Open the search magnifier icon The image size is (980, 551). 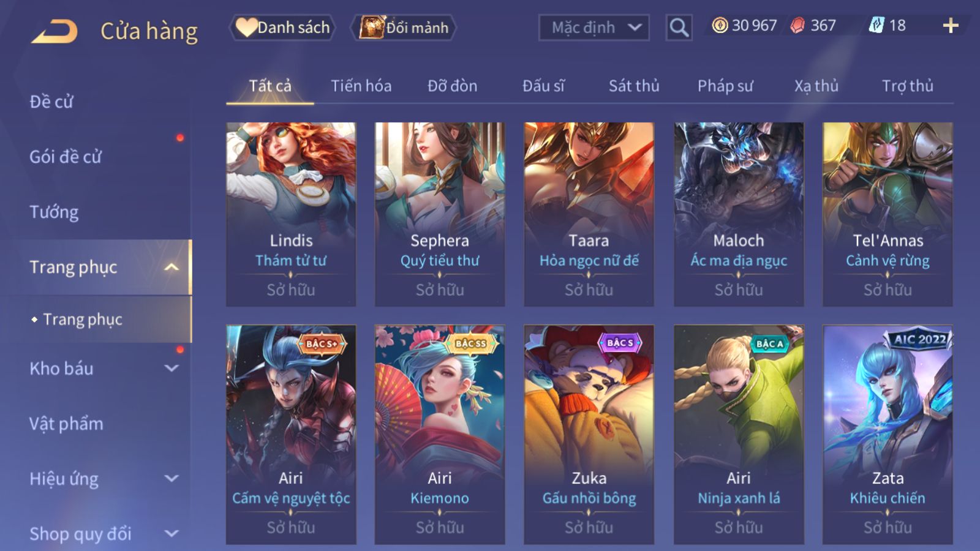click(x=679, y=28)
